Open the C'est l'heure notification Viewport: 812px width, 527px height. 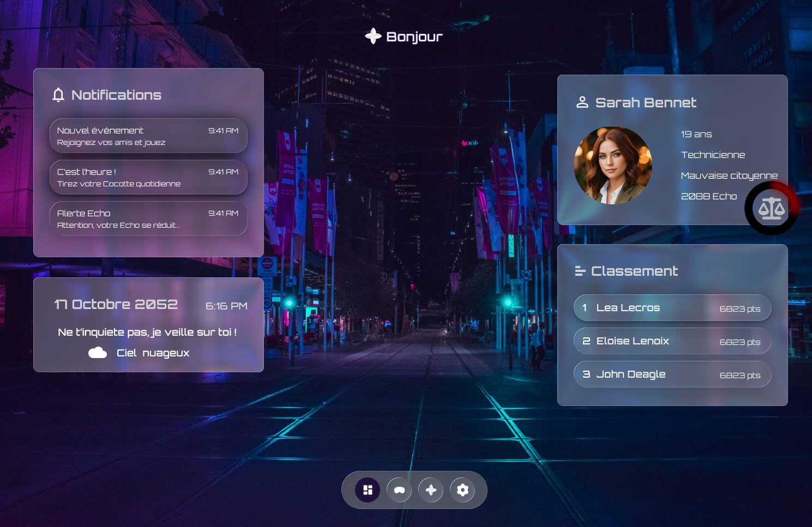tap(148, 177)
